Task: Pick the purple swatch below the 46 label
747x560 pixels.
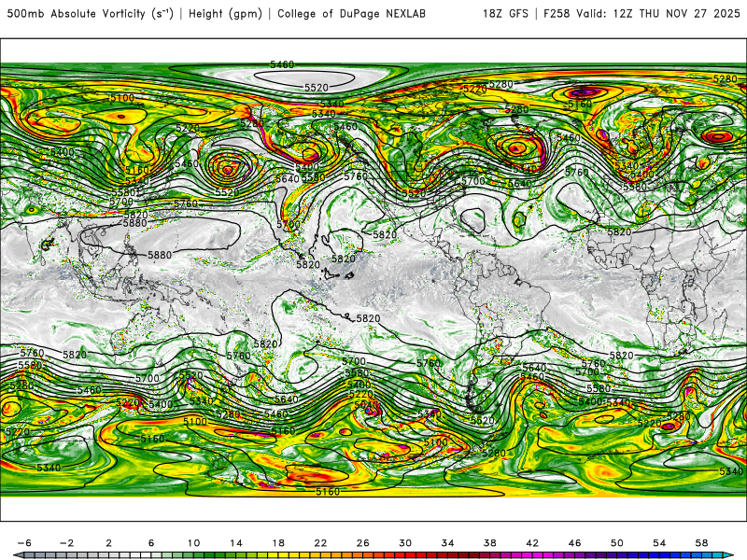Action: [x=580, y=555]
